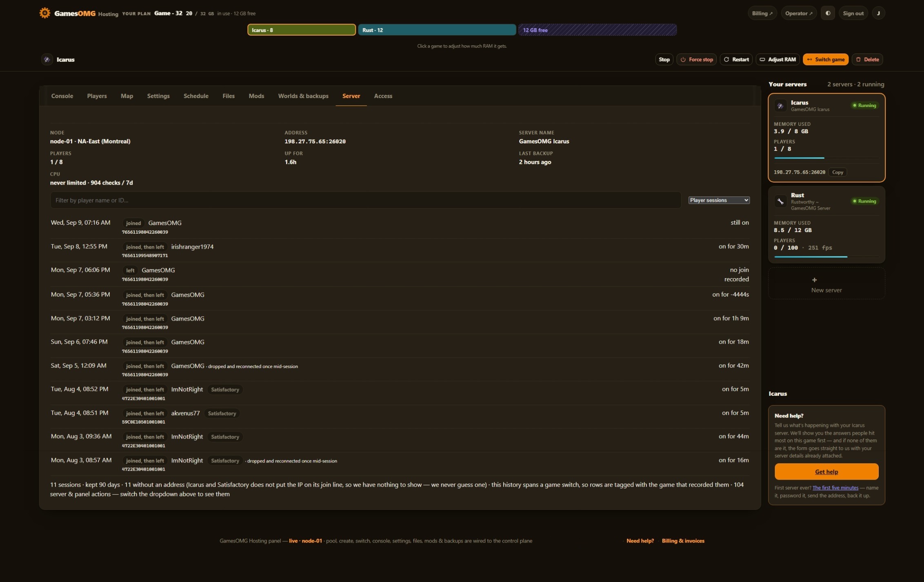924x582 pixels.
Task: Click Sign out in the header
Action: click(x=853, y=13)
